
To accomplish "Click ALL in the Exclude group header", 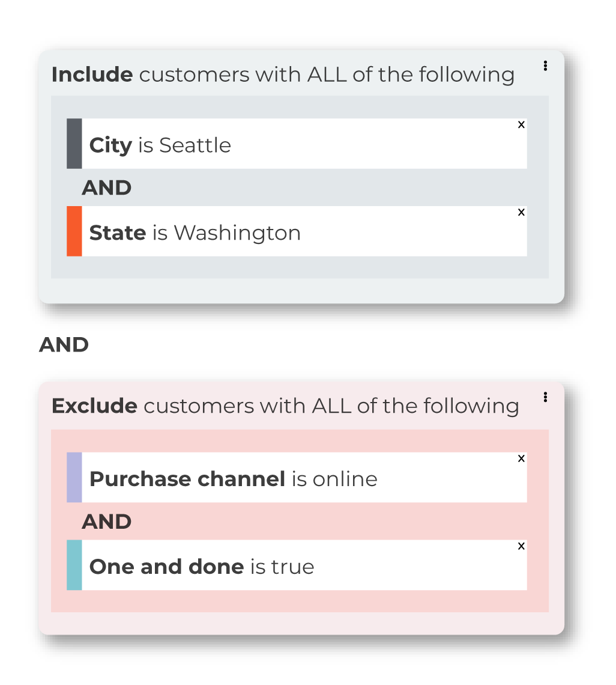I will pos(331,406).
